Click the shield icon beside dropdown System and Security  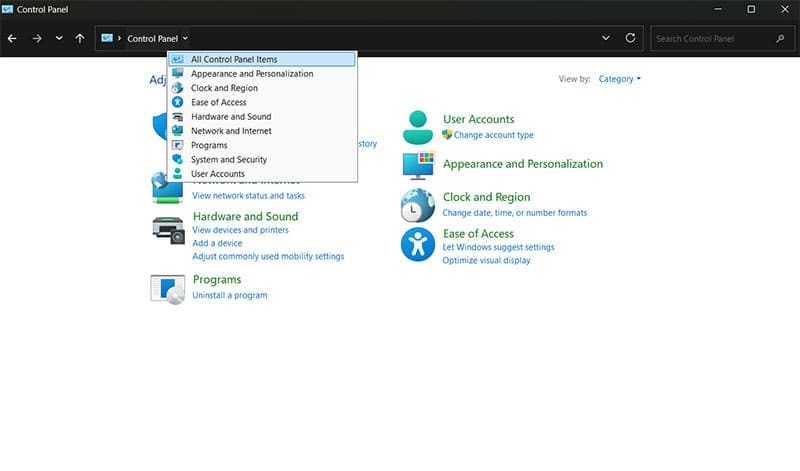tap(177, 159)
